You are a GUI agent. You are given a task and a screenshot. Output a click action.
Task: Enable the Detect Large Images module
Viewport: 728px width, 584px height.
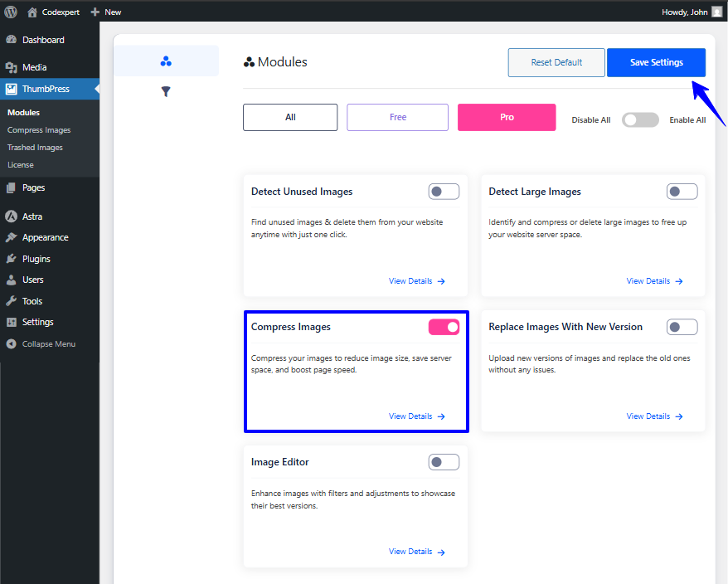click(x=682, y=192)
